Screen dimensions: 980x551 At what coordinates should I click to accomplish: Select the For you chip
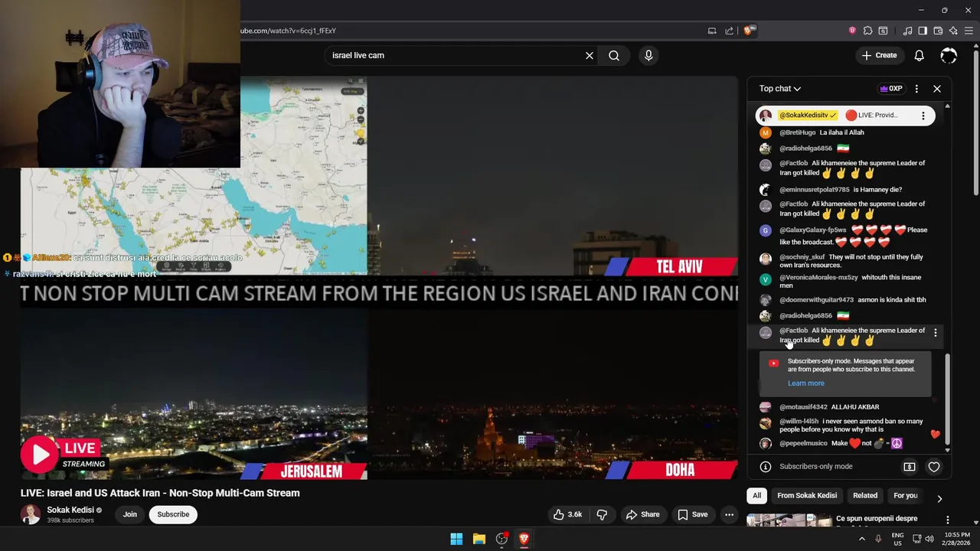coord(905,495)
